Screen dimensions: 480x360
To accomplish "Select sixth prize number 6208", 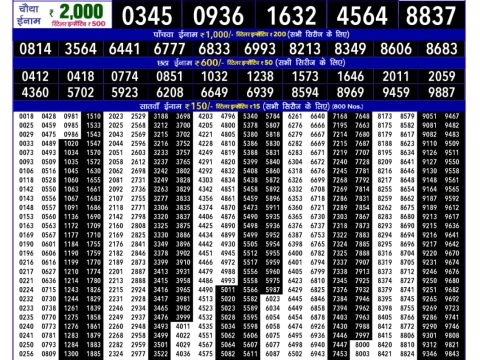I will coord(170,92).
